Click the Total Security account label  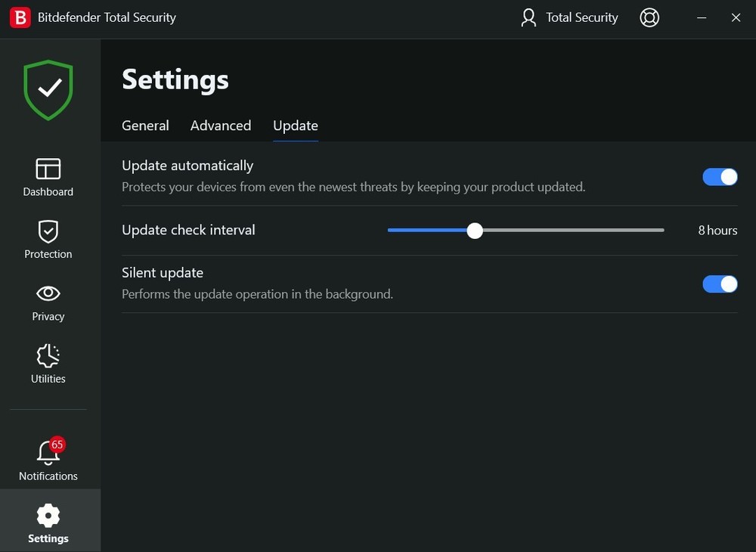581,17
